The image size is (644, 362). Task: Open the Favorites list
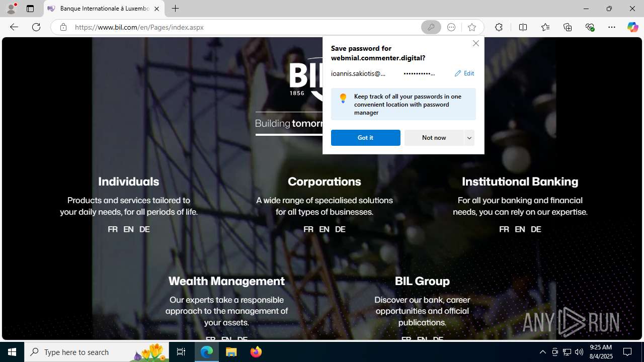coord(545,27)
